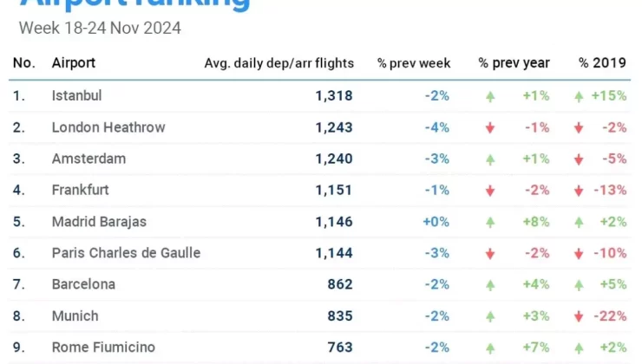Click Amsterdam's red down arrow in 2019 column
Viewport: 642px width, 364px height.
tap(579, 159)
